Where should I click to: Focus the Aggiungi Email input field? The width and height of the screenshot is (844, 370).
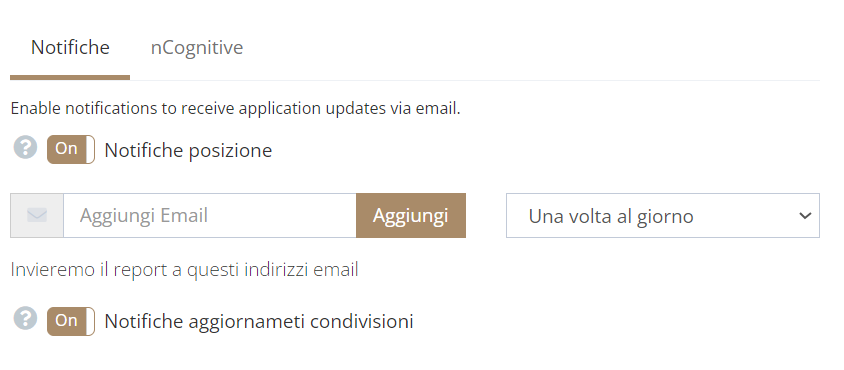click(x=210, y=215)
